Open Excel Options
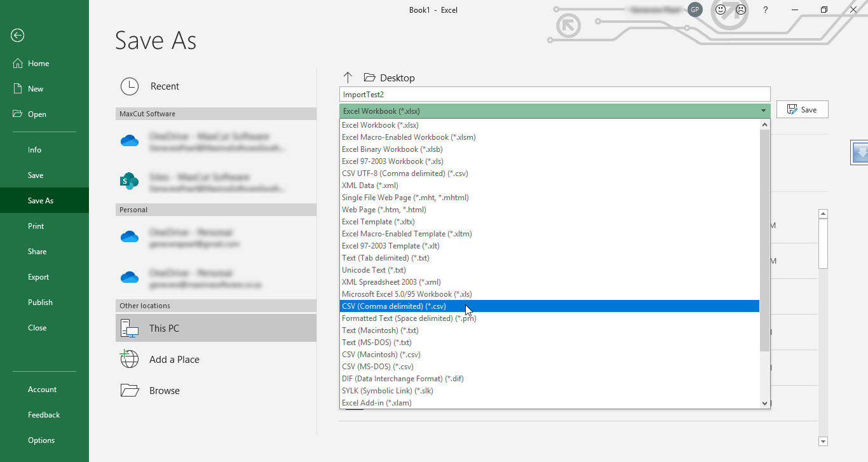Viewport: 868px width, 462px height. (x=44, y=440)
